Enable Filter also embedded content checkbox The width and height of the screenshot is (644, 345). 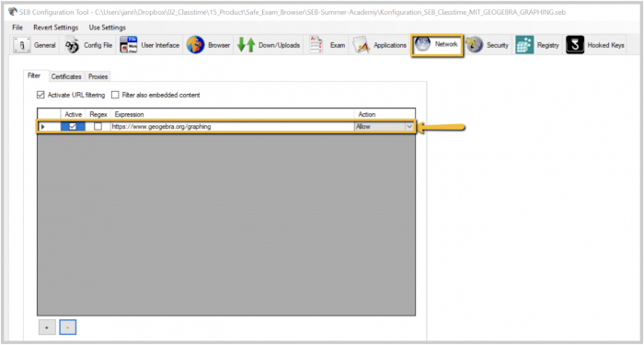[x=115, y=95]
